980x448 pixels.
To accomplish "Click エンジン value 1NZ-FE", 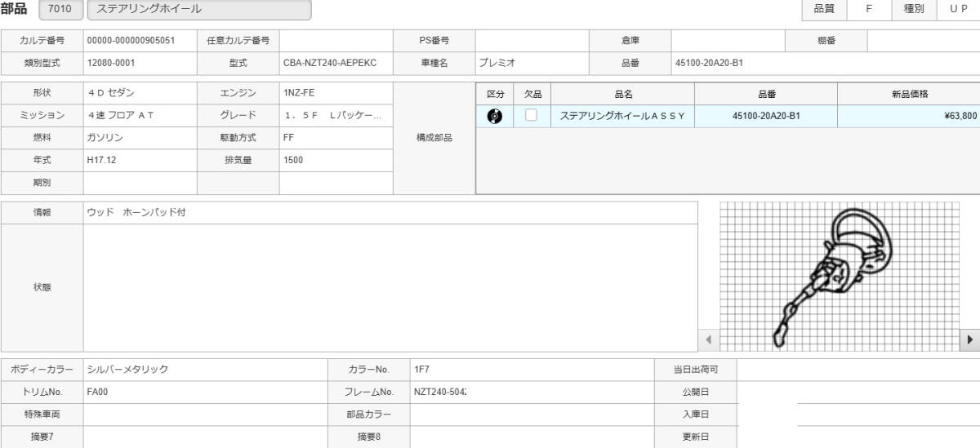I will click(x=336, y=93).
